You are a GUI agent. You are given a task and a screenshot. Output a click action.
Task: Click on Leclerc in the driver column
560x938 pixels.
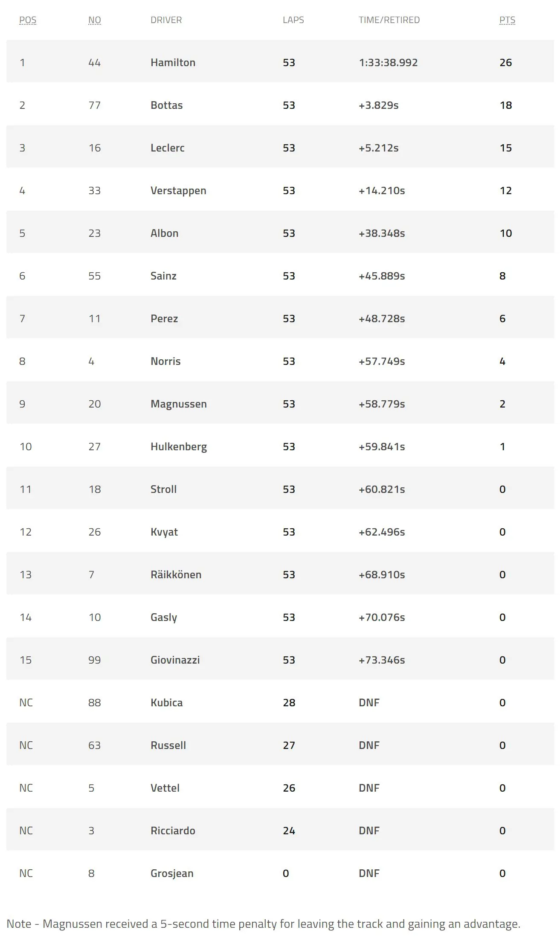[x=167, y=148]
